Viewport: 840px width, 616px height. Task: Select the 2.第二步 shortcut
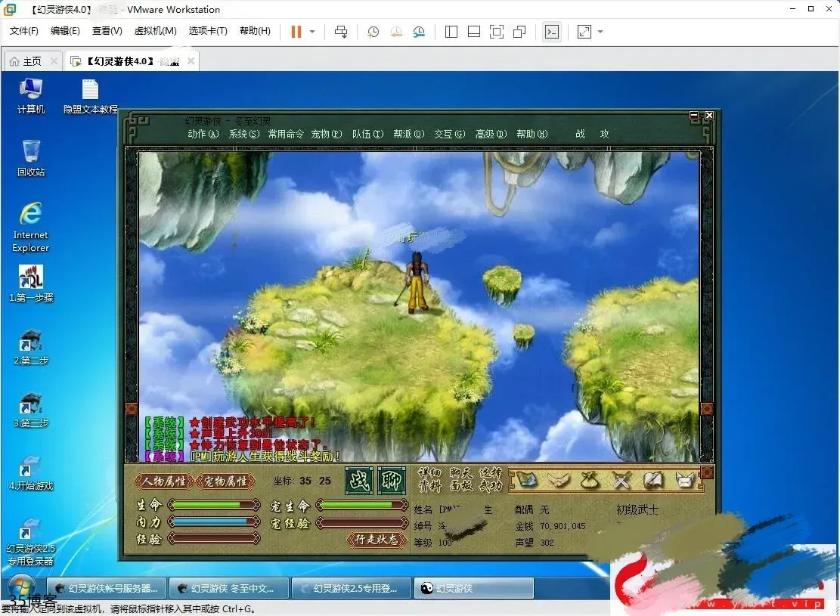pos(30,347)
